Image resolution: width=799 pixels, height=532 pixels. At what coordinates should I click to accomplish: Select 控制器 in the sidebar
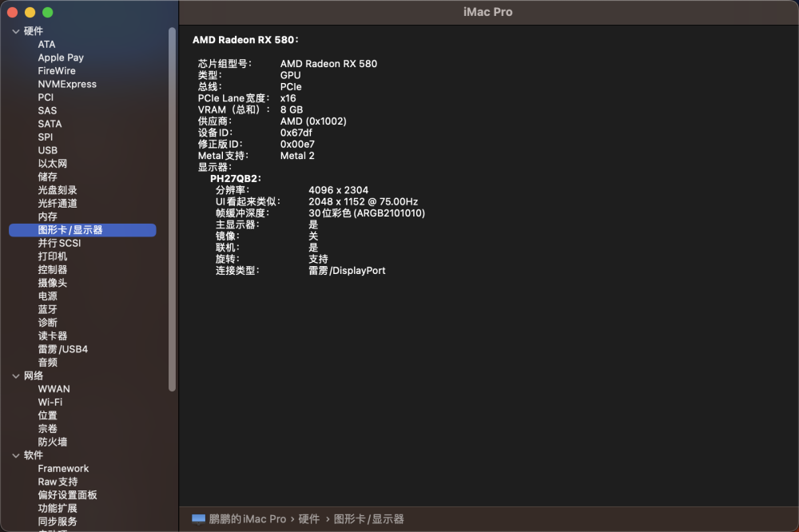pos(53,270)
